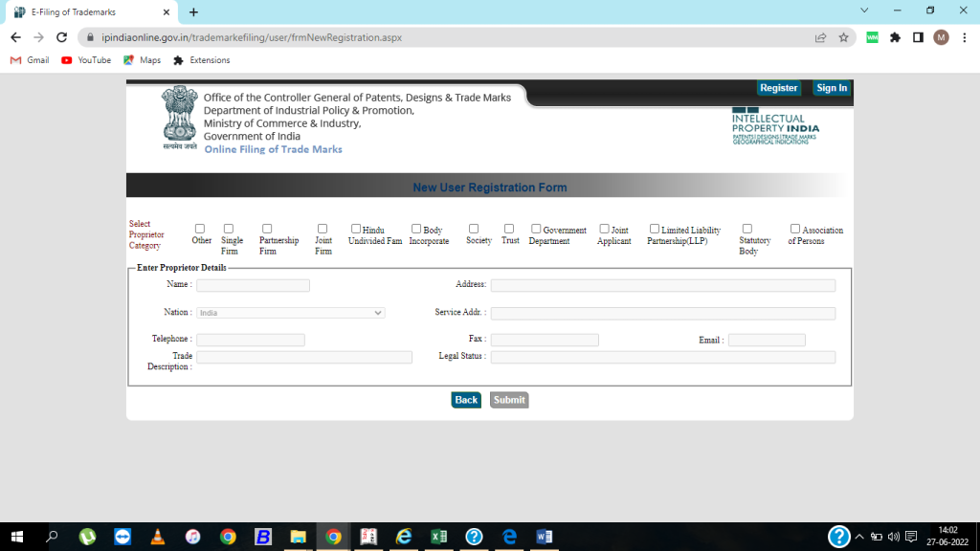The height and width of the screenshot is (551, 980).
Task: Open a new browser tab
Action: coord(193,12)
